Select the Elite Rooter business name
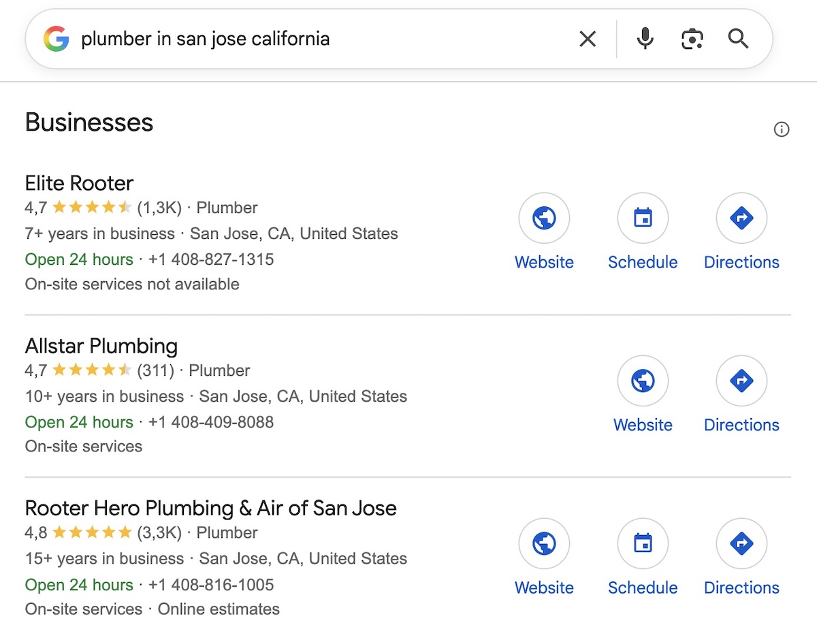The width and height of the screenshot is (817, 644). [78, 182]
